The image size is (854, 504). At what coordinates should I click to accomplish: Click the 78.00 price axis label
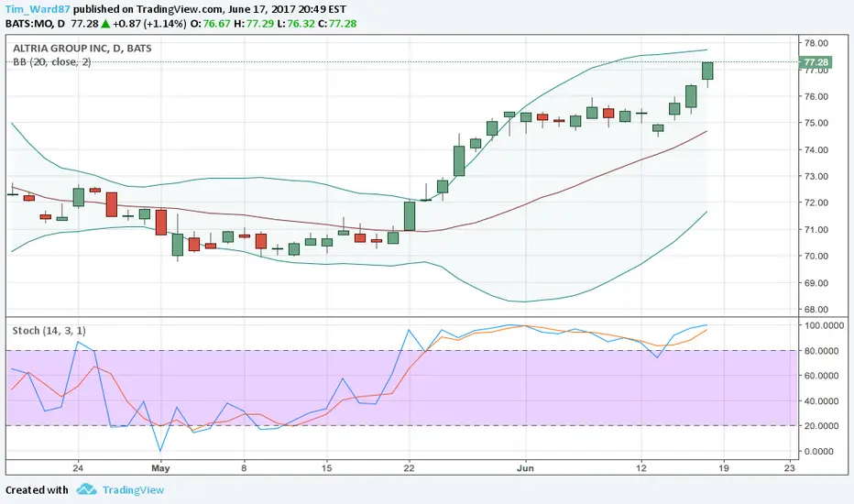[816, 43]
